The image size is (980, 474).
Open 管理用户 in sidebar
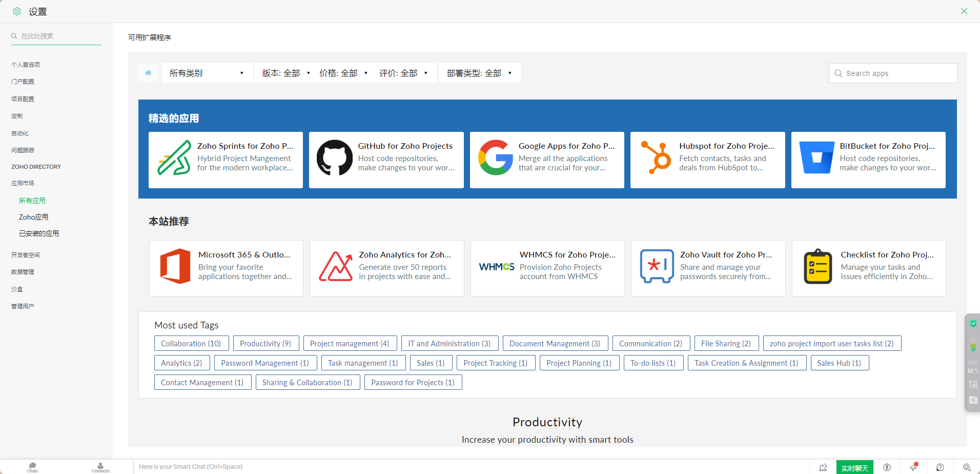[23, 306]
